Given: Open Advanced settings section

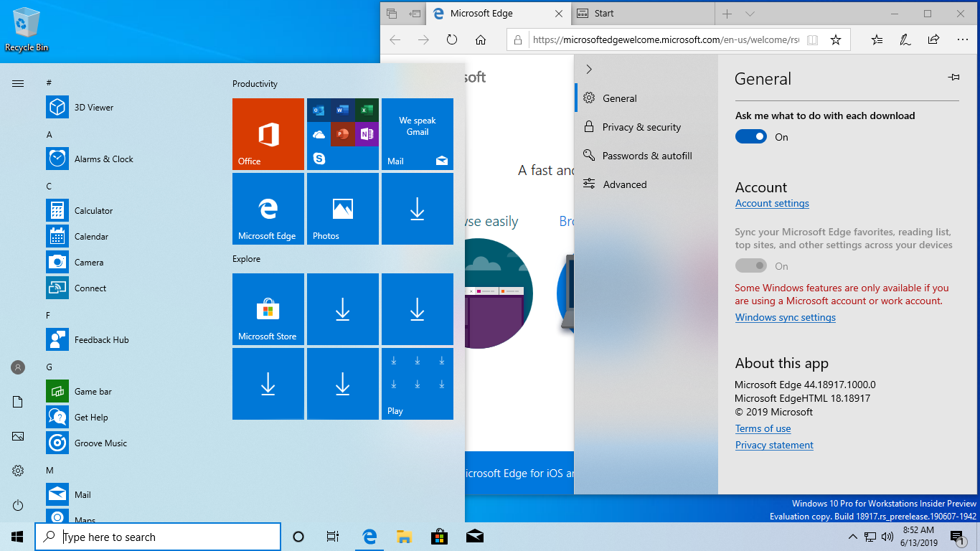Looking at the screenshot, I should pyautogui.click(x=646, y=184).
